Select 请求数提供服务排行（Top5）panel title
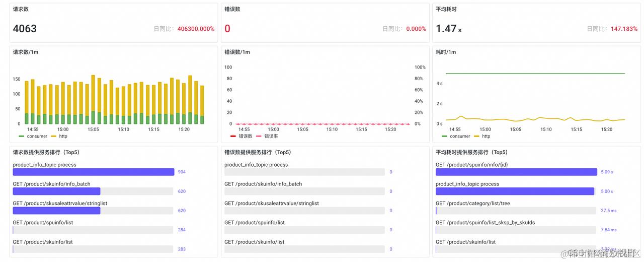 point(46,152)
